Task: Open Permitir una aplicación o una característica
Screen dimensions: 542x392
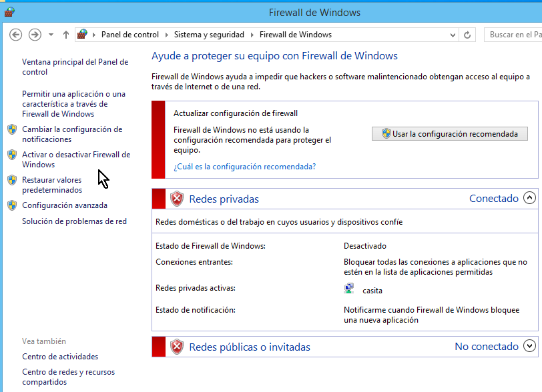Action: click(x=73, y=104)
